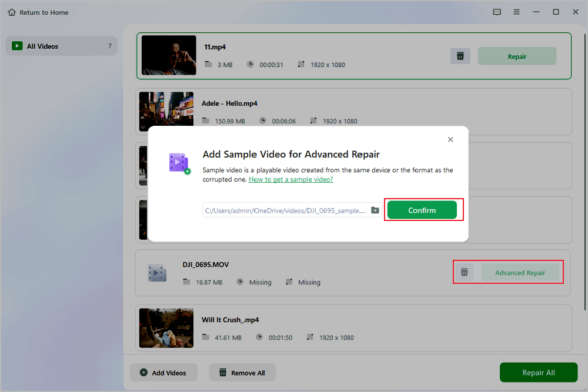Close the Add Sample Video dialog
Viewport: 588px width, 392px height.
coord(450,139)
